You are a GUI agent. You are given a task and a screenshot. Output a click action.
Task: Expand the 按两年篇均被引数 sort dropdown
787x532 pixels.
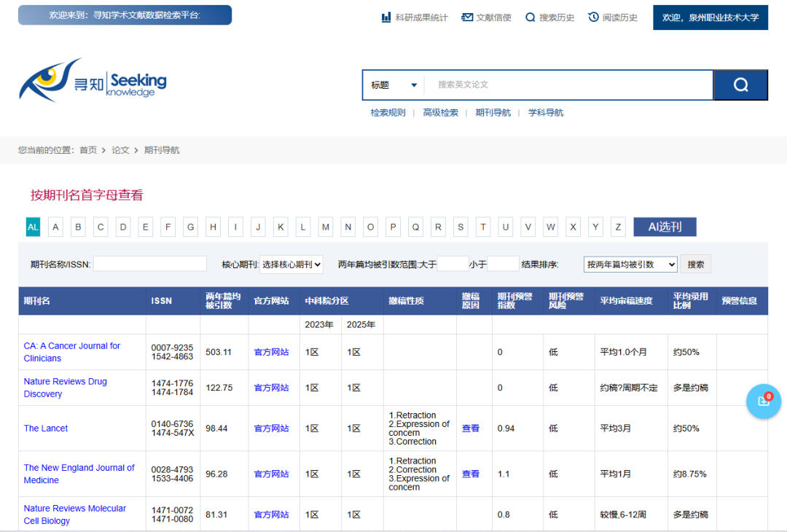(x=630, y=265)
